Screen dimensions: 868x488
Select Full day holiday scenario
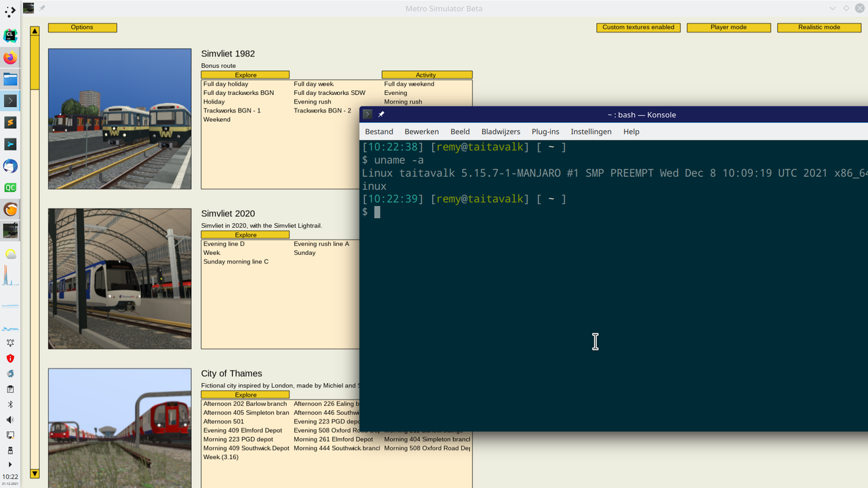click(226, 84)
